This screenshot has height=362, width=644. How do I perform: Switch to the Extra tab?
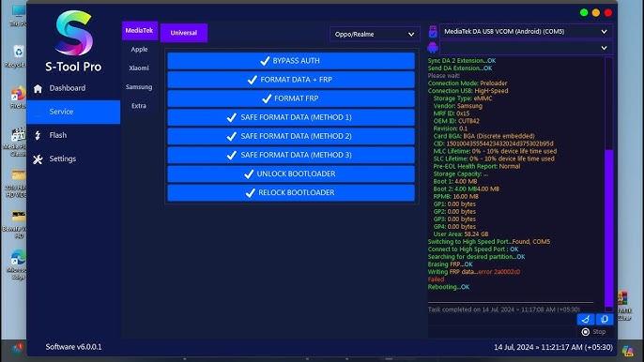pyautogui.click(x=139, y=106)
